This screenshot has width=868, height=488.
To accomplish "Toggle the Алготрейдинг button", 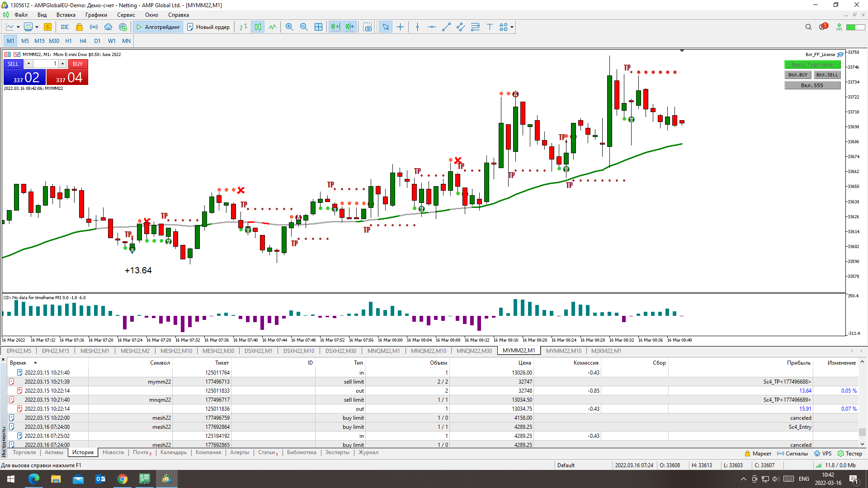I will point(158,27).
